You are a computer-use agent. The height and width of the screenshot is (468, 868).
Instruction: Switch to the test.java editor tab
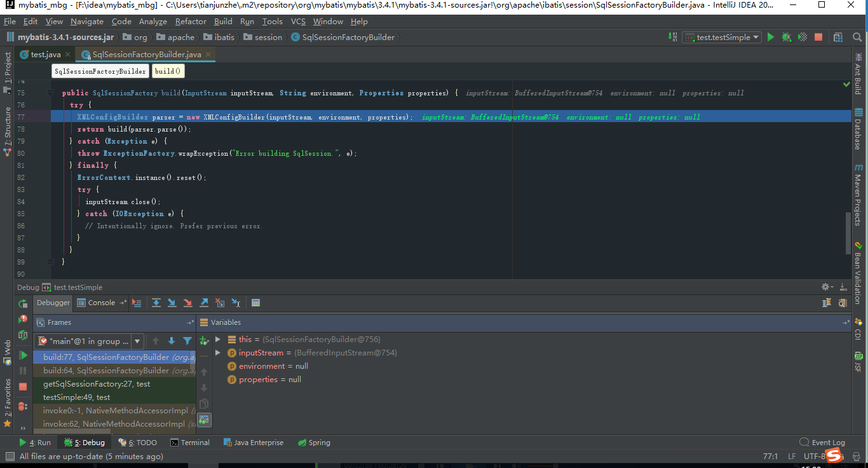44,54
